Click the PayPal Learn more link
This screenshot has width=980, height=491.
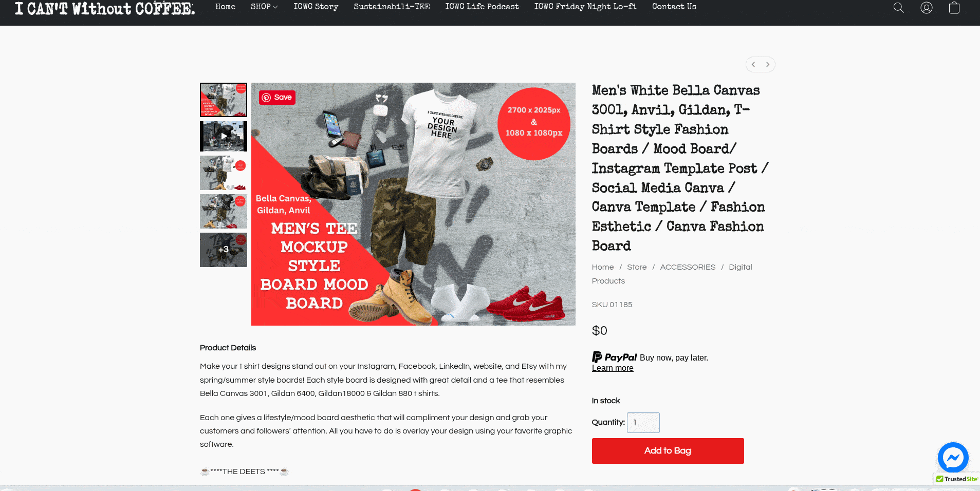tap(613, 368)
